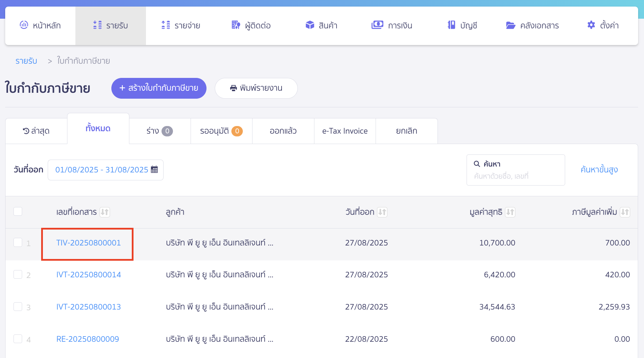The image size is (644, 358).
Task: Sort the วันที่ออก column
Action: [382, 212]
